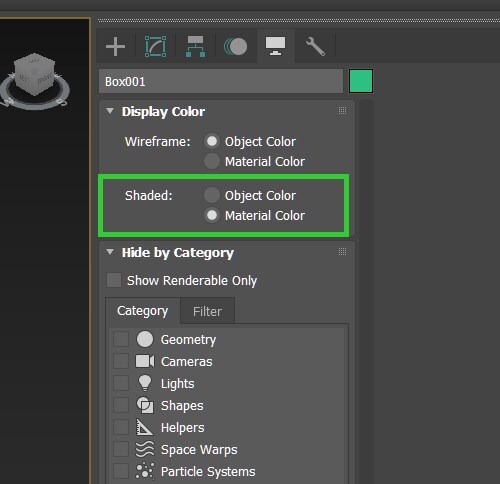Check the Cameras hide checkbox

121,361
